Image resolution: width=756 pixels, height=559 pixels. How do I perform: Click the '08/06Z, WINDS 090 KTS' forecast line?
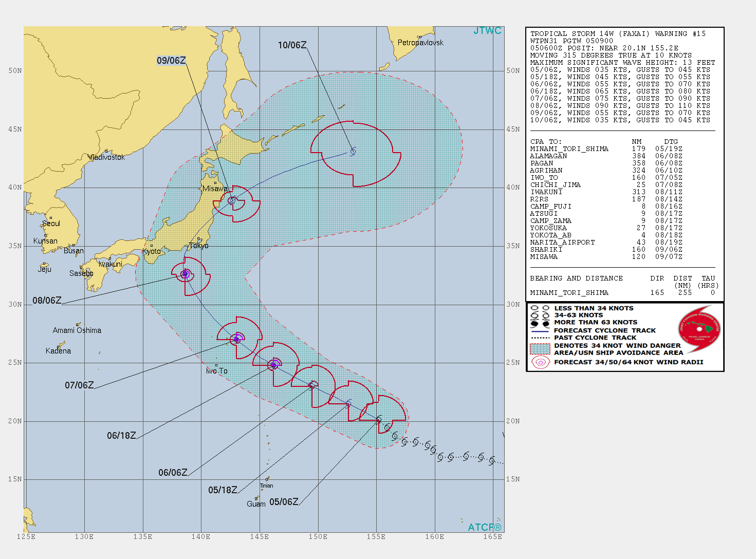[620, 106]
